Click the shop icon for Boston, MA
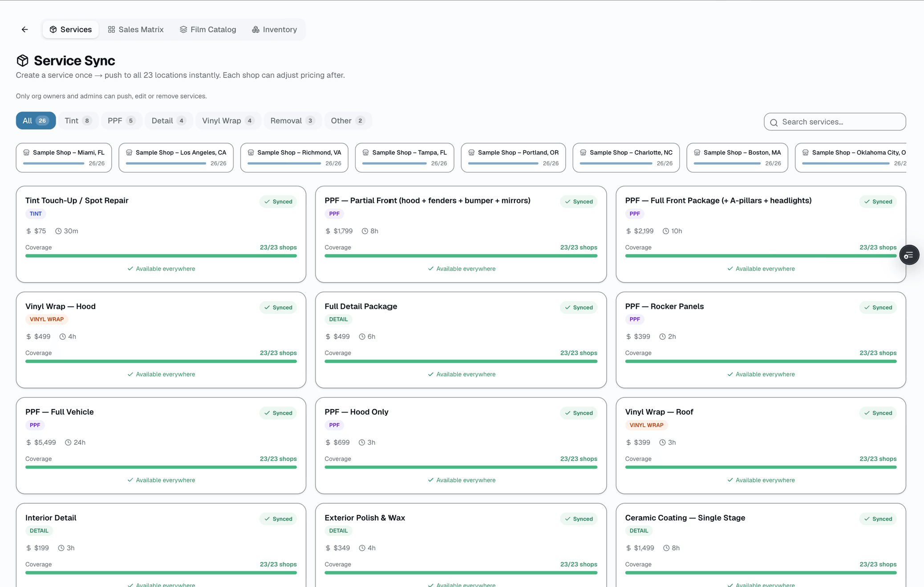Image resolution: width=924 pixels, height=587 pixels. click(x=697, y=153)
